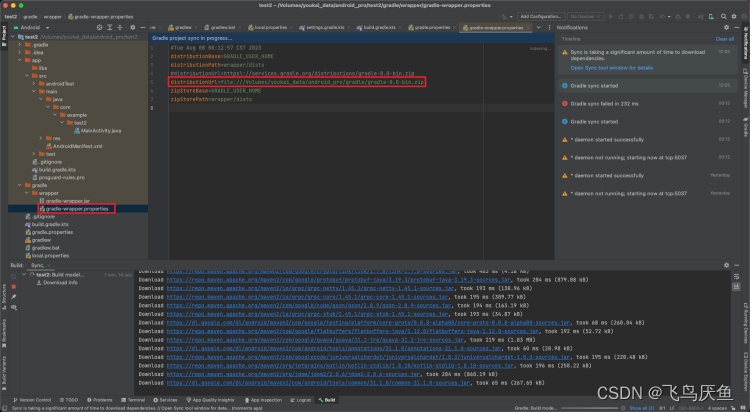Show hidden editor tabs chevron

pyautogui.click(x=539, y=28)
